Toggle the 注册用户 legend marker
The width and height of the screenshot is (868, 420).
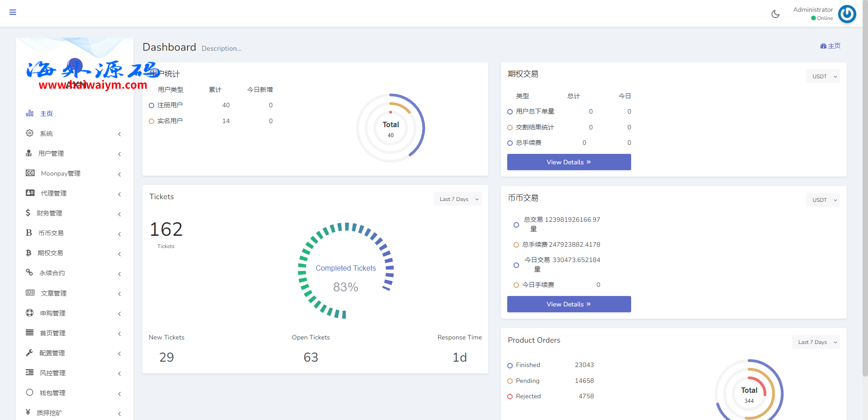[x=151, y=105]
